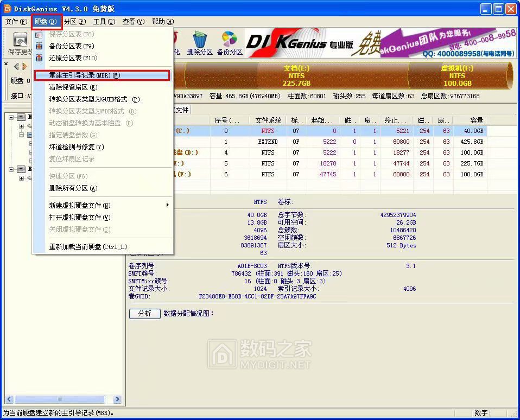520x420 pixels.
Task: Sort by 终止 column header
Action: coord(396,120)
